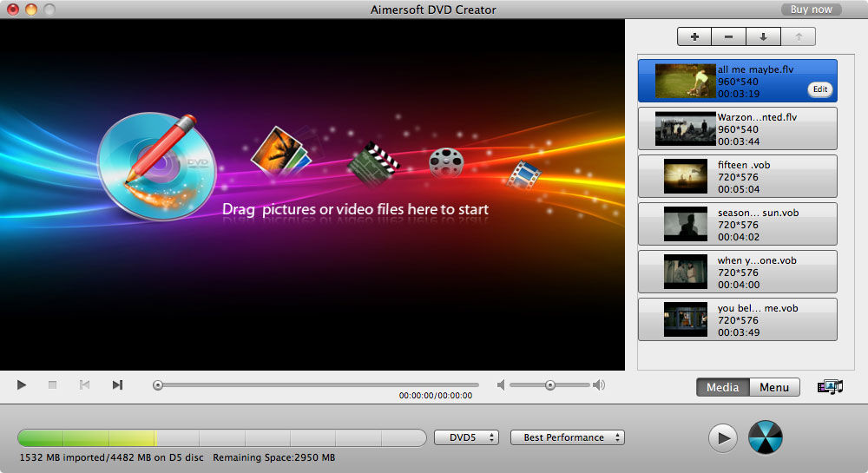Select the all me maybe.flv thumbnail
868x473 pixels.
pyautogui.click(x=686, y=82)
